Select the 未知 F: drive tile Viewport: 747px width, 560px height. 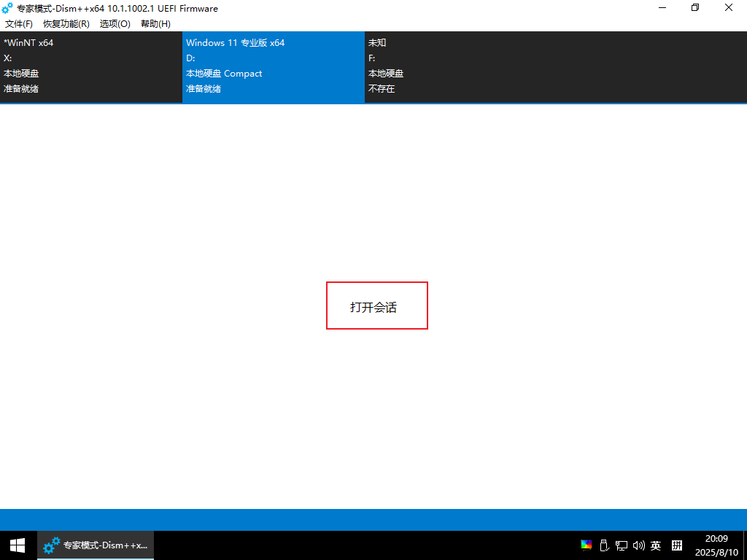coord(456,67)
